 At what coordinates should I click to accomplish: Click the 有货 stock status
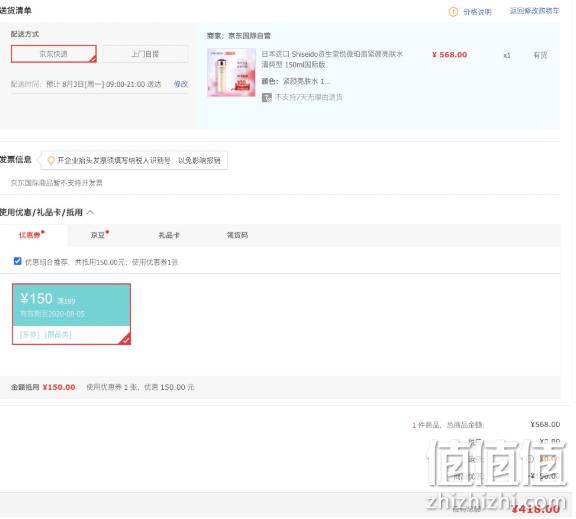pyautogui.click(x=540, y=55)
